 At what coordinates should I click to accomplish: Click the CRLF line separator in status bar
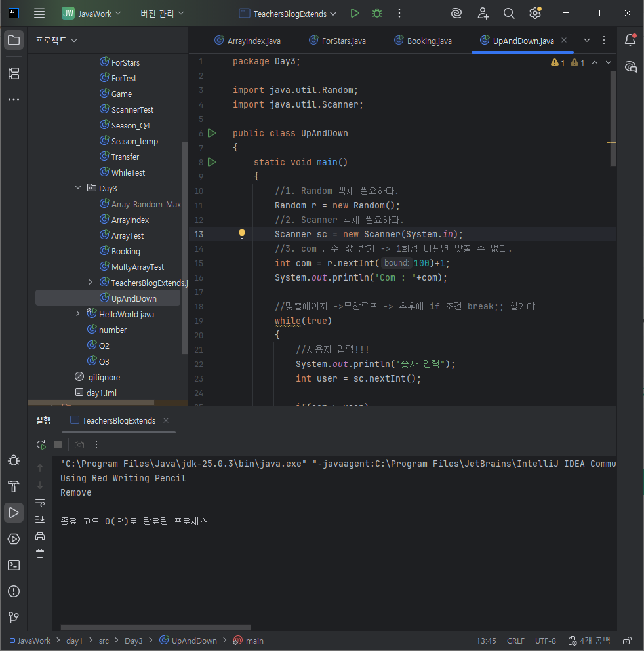click(515, 641)
